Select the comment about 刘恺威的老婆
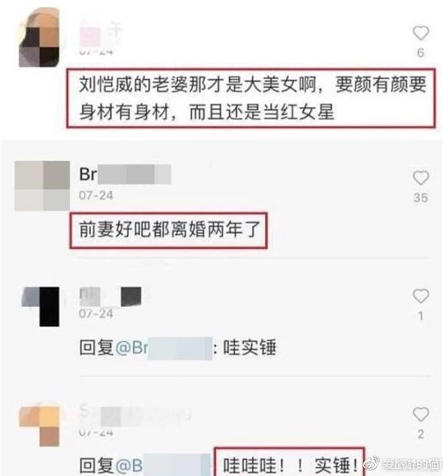 coord(251,98)
